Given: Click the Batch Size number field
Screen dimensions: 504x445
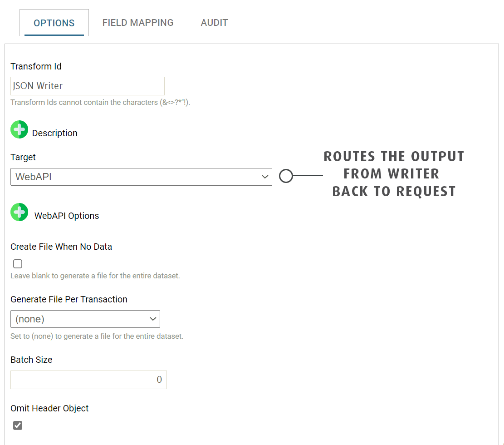Looking at the screenshot, I should pos(88,380).
